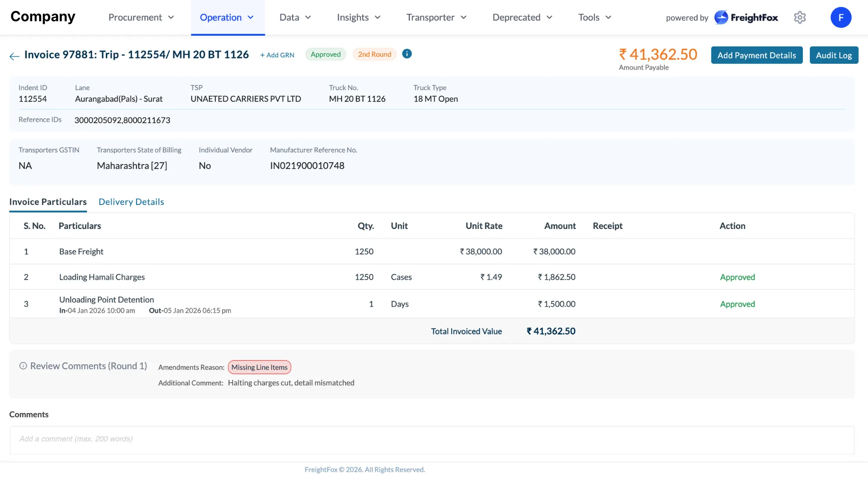This screenshot has height=477, width=868.
Task: Click detention amount ₹ 1,500.00
Action: click(556, 304)
